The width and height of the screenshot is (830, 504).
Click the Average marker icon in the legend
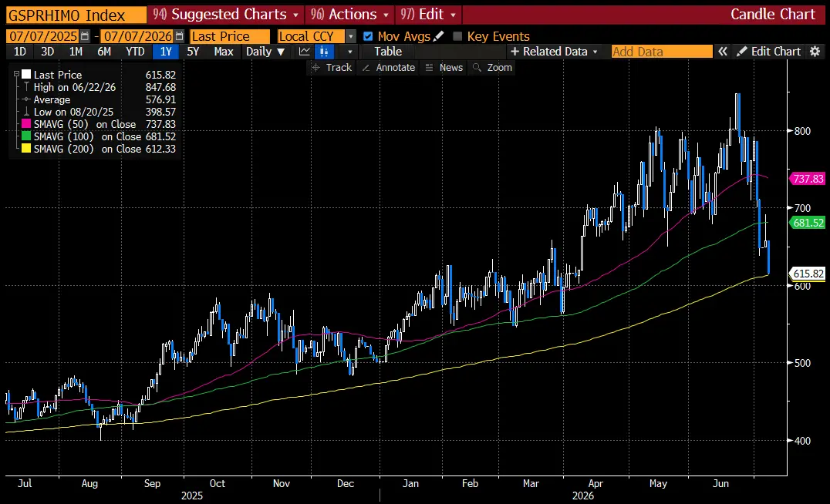tap(26, 99)
